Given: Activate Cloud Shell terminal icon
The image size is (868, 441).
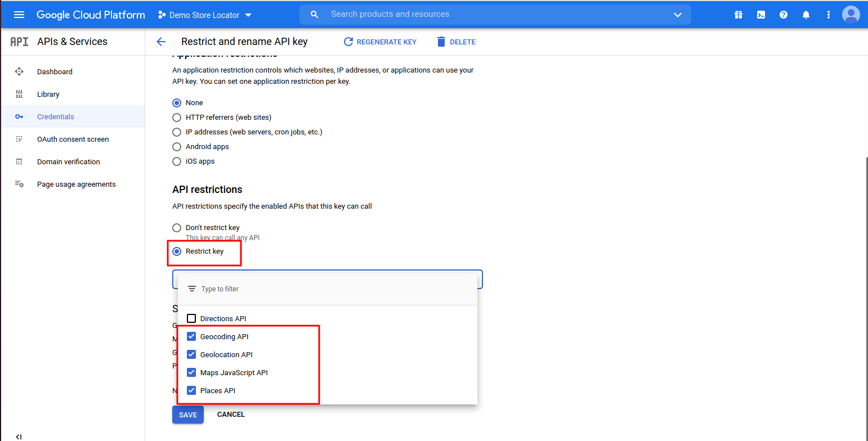Looking at the screenshot, I should [760, 15].
